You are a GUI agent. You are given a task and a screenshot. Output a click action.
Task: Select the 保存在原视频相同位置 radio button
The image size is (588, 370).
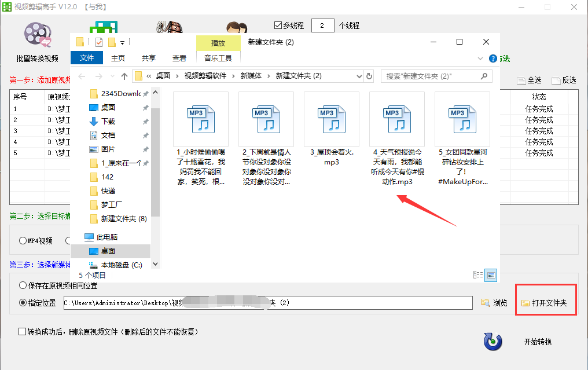tap(23, 285)
